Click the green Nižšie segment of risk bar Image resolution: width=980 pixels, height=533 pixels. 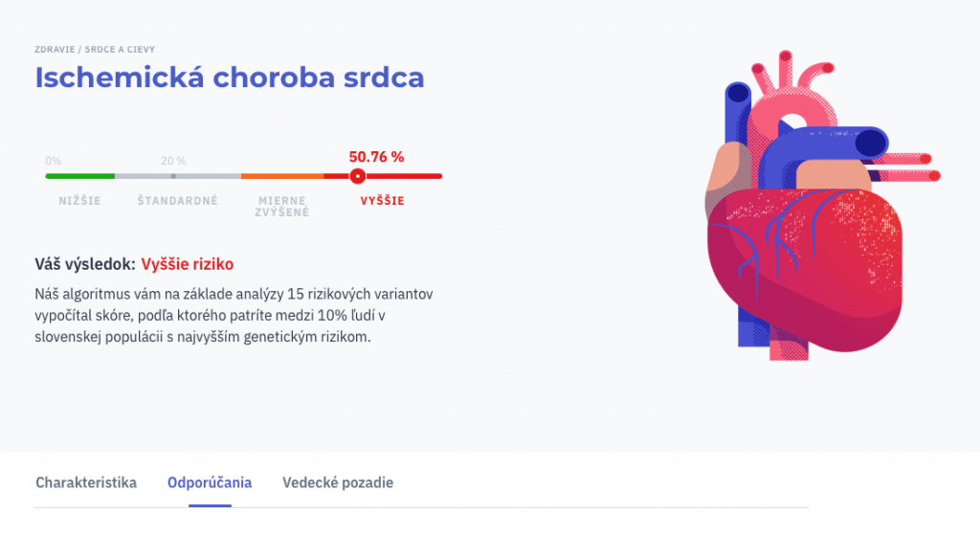(80, 176)
